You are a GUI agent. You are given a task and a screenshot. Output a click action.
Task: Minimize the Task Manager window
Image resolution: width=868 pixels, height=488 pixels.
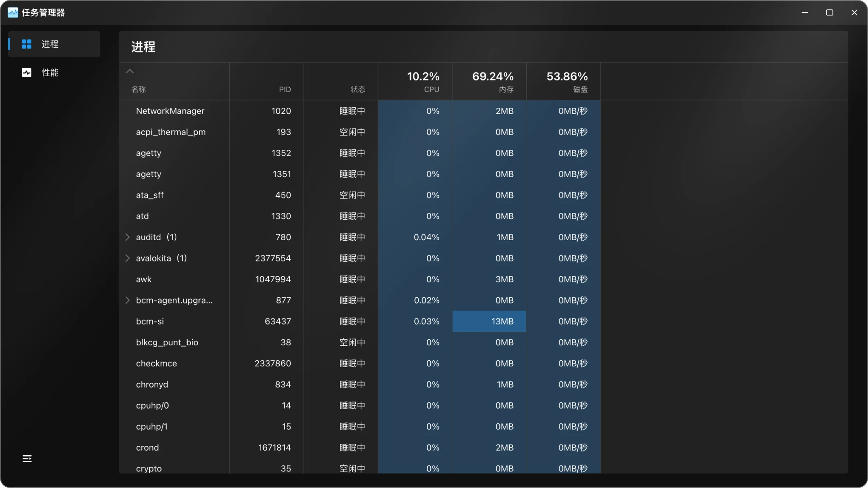tap(805, 12)
